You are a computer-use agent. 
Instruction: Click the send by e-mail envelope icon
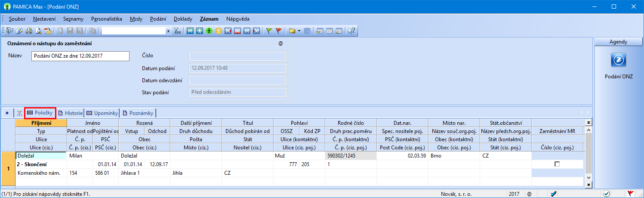48,31
